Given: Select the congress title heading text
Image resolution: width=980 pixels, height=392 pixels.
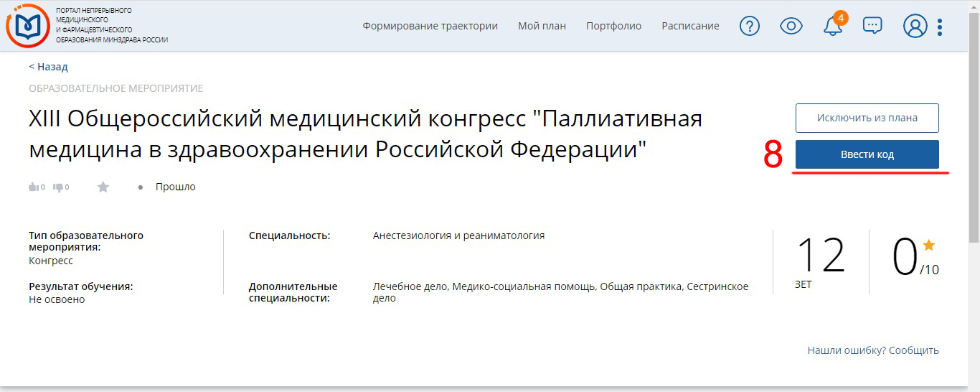Looking at the screenshot, I should tap(365, 134).
